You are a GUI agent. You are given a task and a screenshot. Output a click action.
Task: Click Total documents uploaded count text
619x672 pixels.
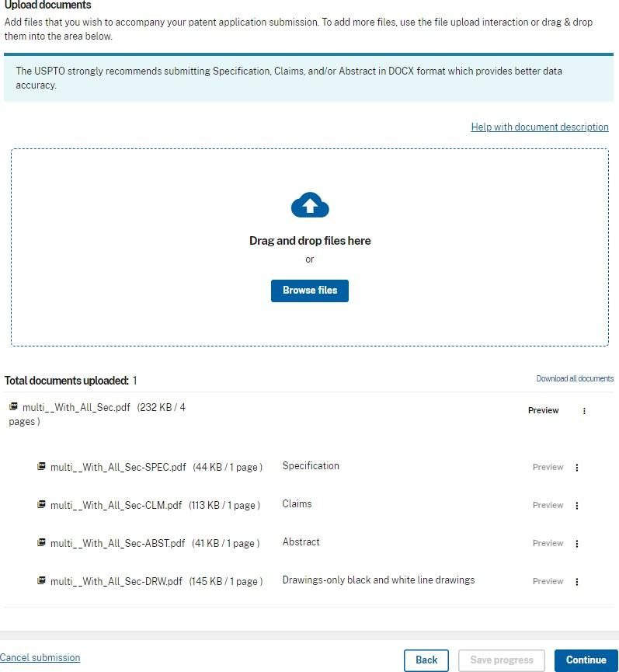point(71,381)
